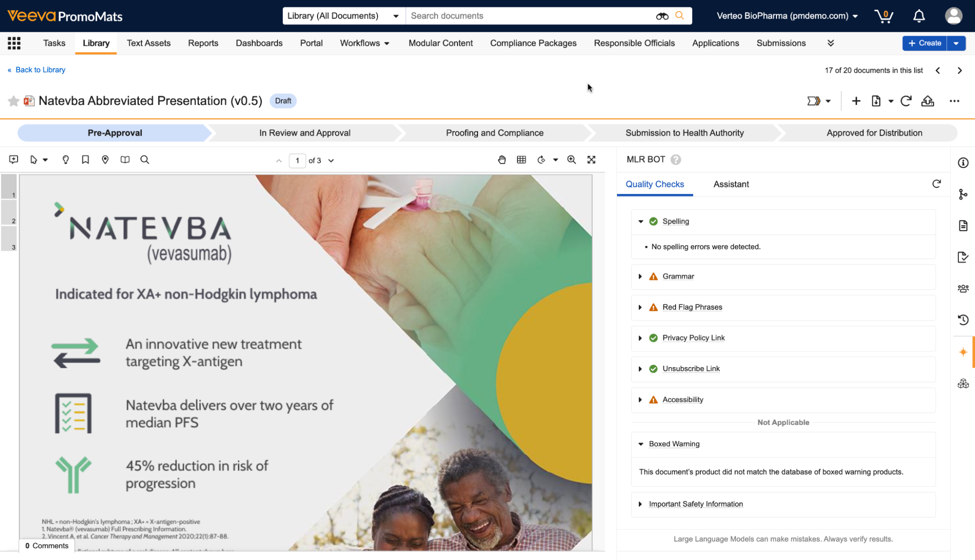Click the orange search magnifier icon
975x560 pixels.
[679, 16]
